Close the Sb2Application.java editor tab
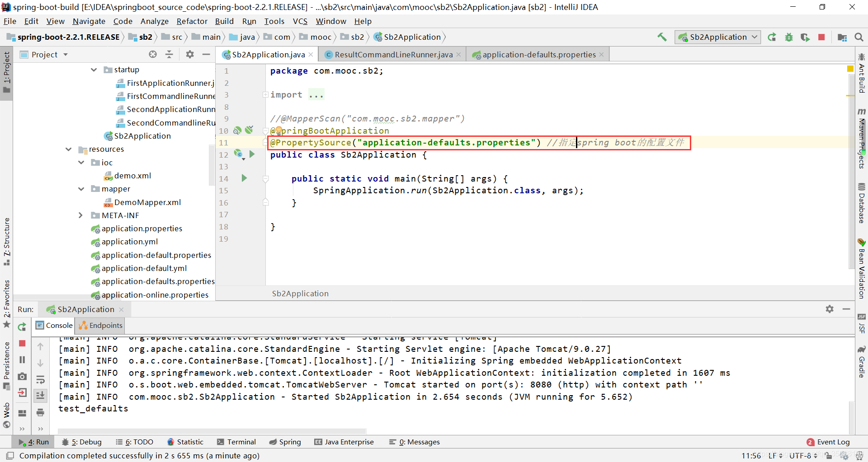This screenshot has height=462, width=868. pos(311,55)
